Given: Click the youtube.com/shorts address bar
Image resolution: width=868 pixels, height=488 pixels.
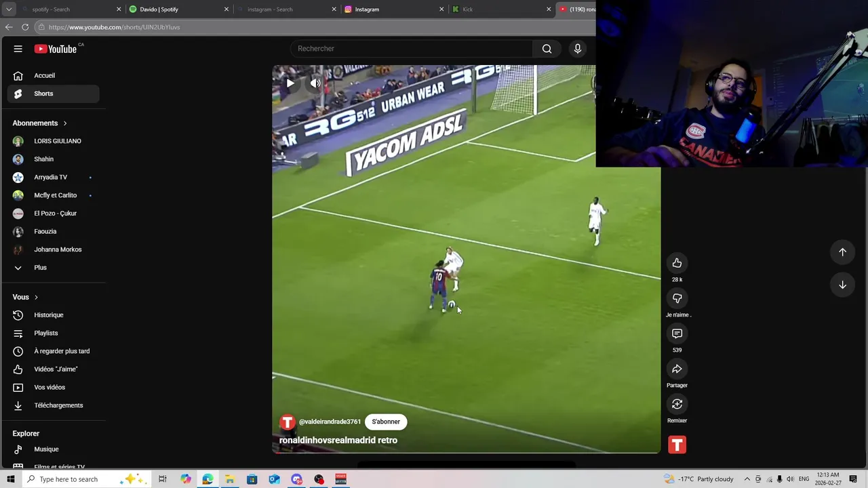Looking at the screenshot, I should [x=315, y=27].
